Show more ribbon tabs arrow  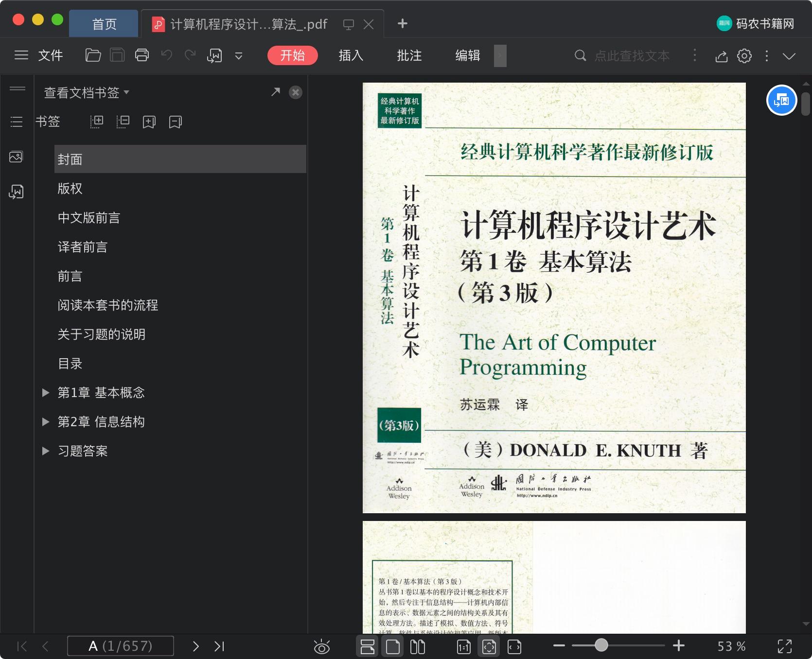coord(500,56)
